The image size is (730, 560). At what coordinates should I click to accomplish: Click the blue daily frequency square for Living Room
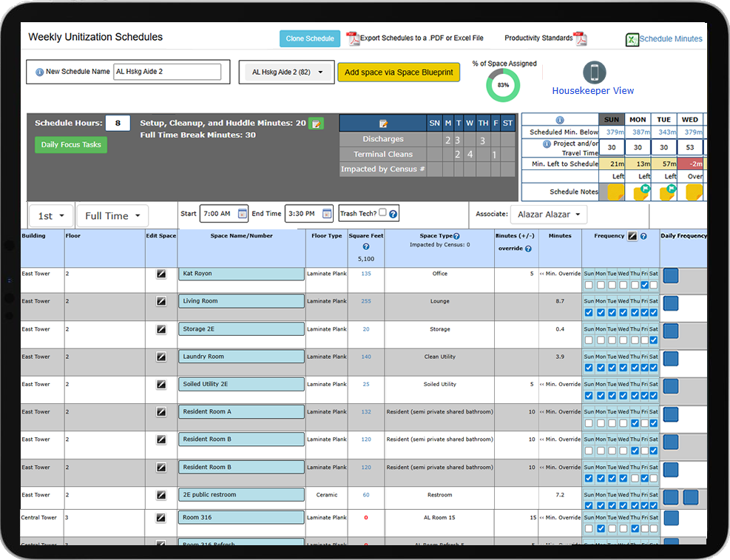(671, 303)
